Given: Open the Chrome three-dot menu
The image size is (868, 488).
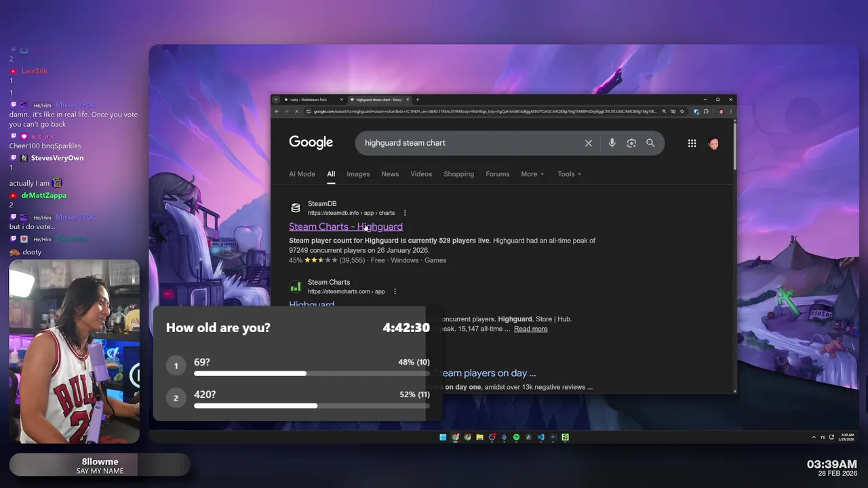Looking at the screenshot, I should 731,111.
